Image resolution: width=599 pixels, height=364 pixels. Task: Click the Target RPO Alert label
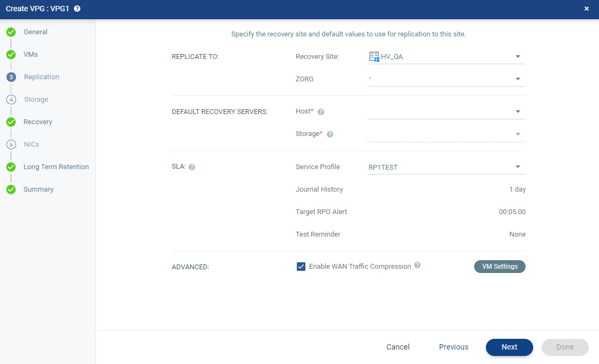(321, 212)
